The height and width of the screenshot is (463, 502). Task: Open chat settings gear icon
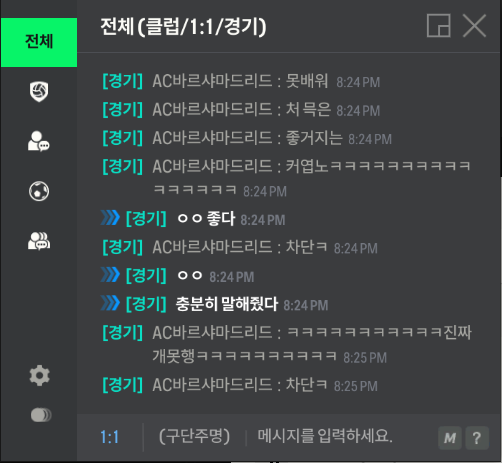tap(39, 375)
